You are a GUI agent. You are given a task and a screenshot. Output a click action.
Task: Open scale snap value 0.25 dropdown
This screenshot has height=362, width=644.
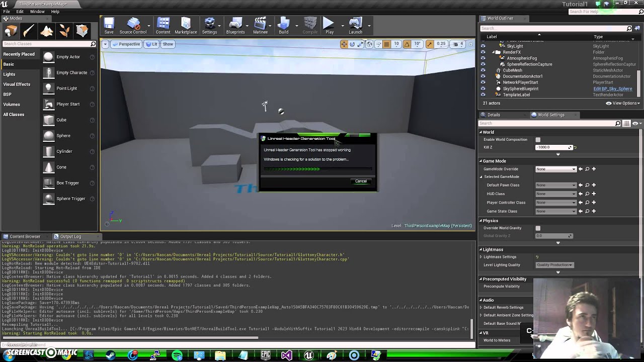[x=441, y=44]
